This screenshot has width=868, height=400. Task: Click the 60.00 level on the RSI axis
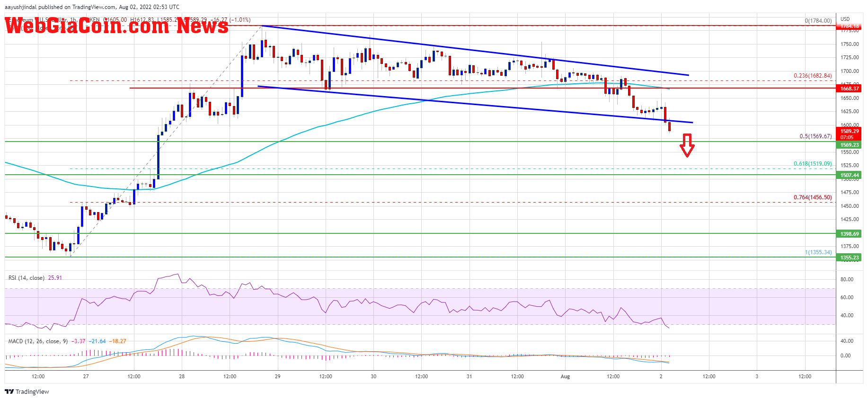click(x=847, y=297)
